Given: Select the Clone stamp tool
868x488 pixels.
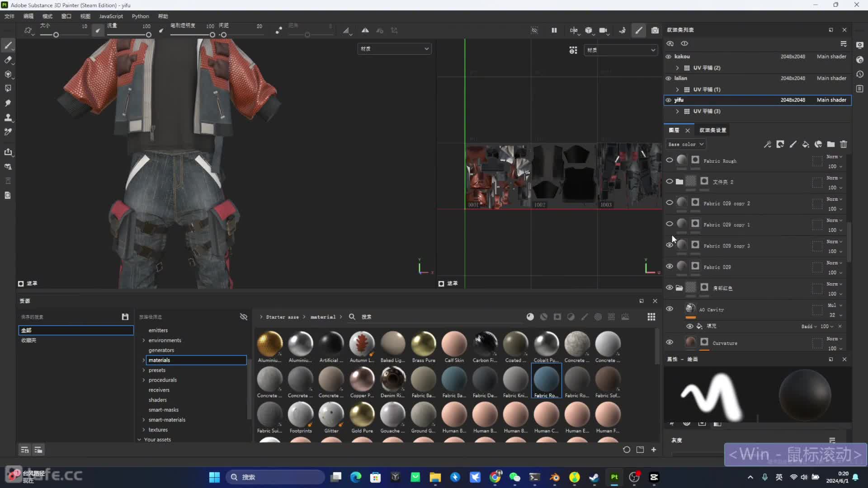Looking at the screenshot, I should pos(8,117).
